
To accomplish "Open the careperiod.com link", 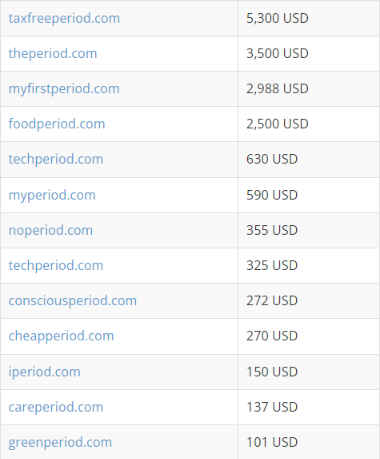I will pos(56,407).
